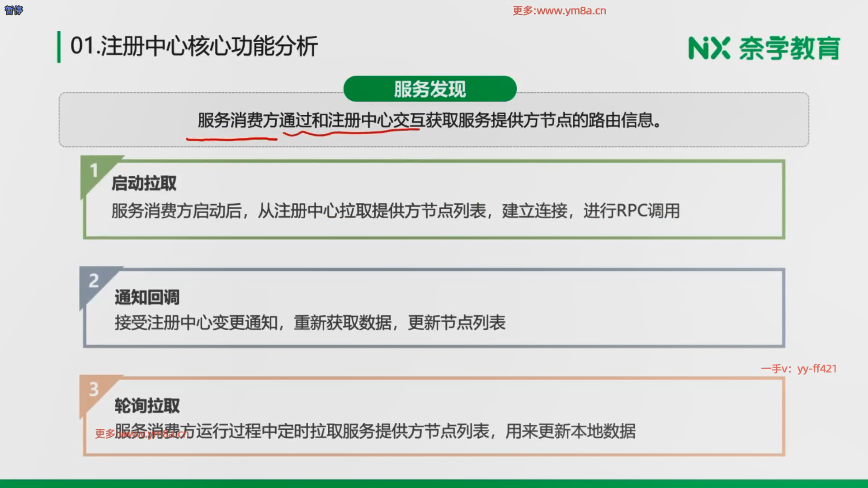
Task: Select the 轮询拉取 heading
Action: [147, 406]
